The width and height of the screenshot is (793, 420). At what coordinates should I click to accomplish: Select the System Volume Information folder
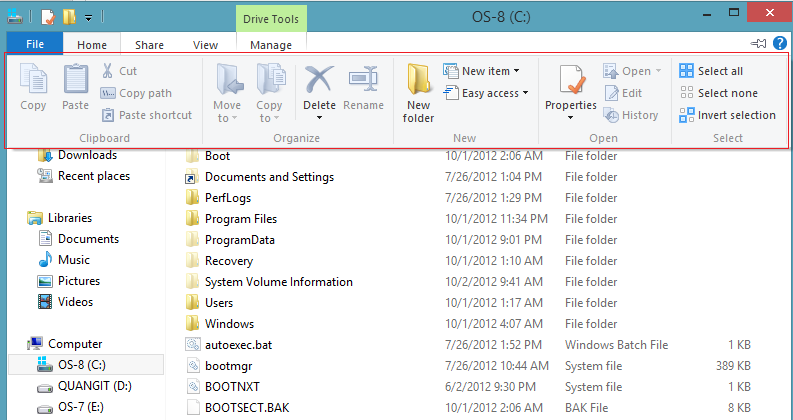pos(269,282)
